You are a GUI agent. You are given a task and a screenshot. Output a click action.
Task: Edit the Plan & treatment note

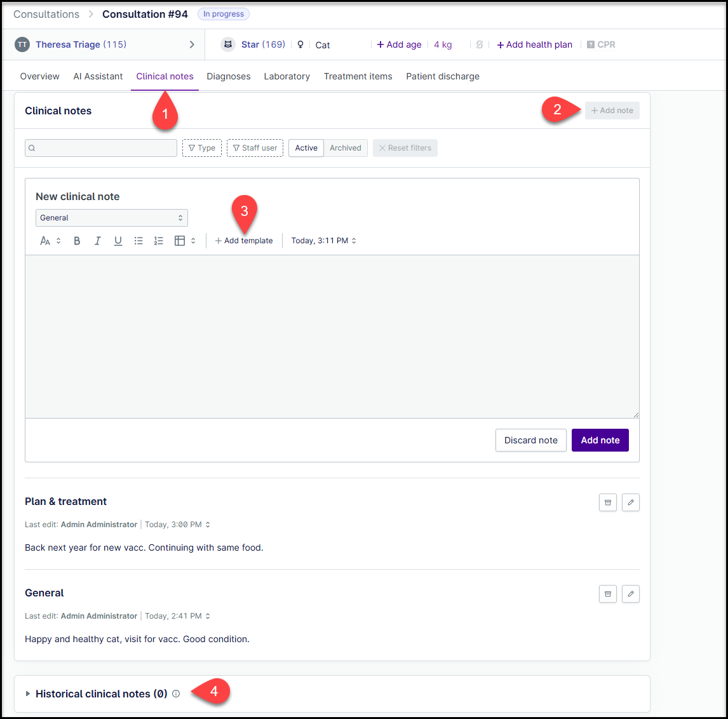(631, 502)
